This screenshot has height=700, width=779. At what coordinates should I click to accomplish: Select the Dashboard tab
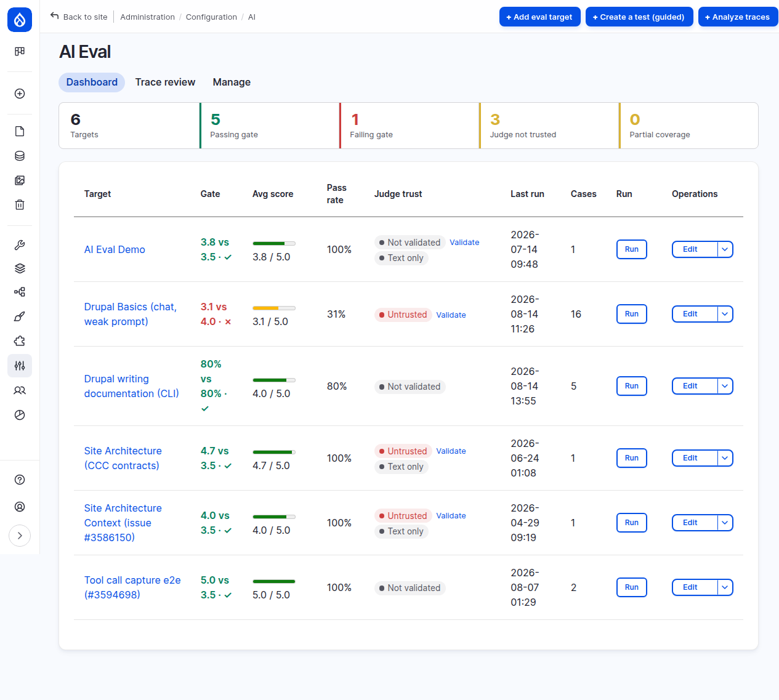tap(92, 82)
